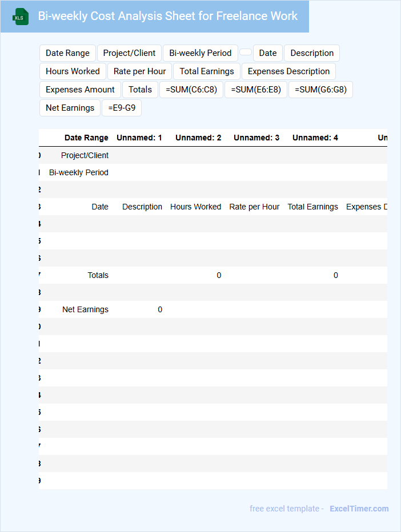Click the Rate per Hour tag
The width and height of the screenshot is (401, 532).
coord(139,71)
